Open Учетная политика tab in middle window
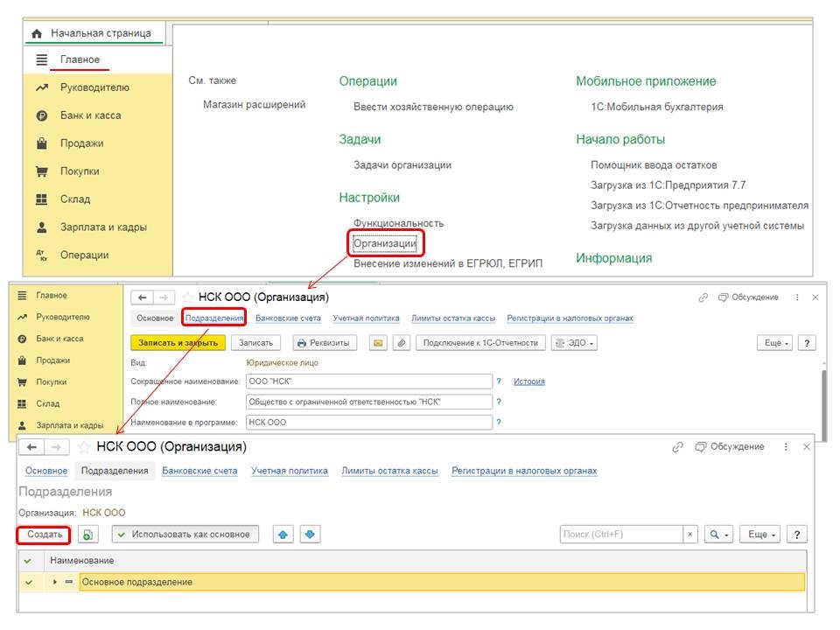 click(366, 318)
